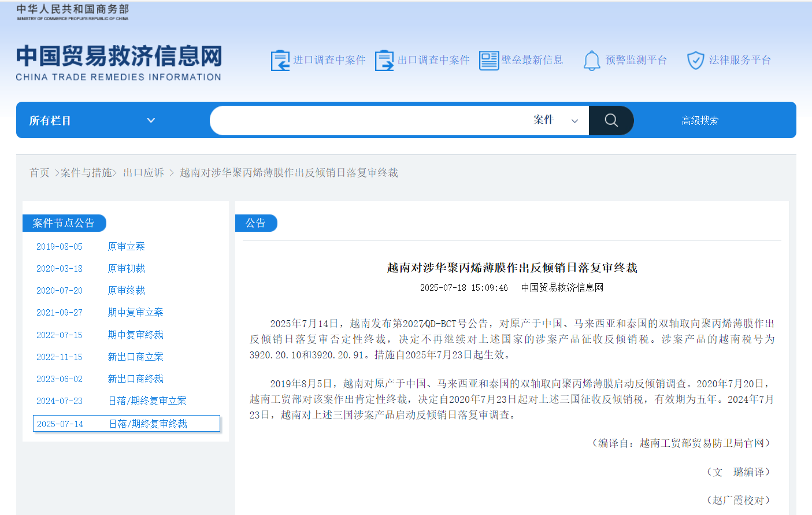The image size is (812, 515).
Task: Click date 2022-07-15 in node list
Action: (60, 335)
